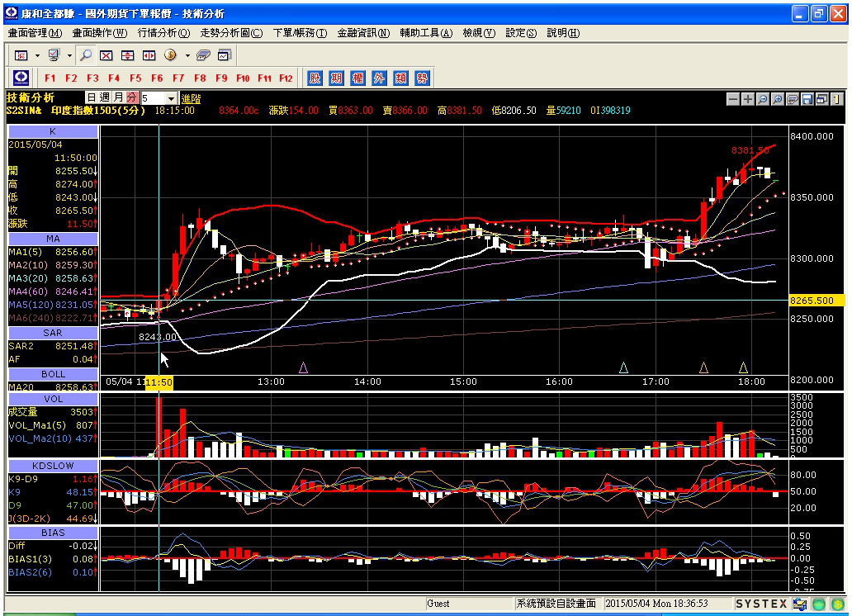Image resolution: width=852 pixels, height=616 pixels.
Task: Click the F12 shortcut button
Action: click(286, 78)
